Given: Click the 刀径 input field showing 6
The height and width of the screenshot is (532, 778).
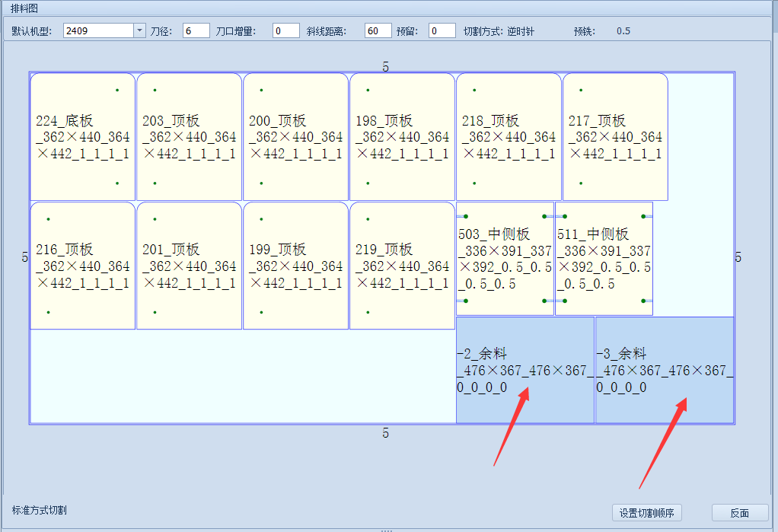Looking at the screenshot, I should 196,31.
